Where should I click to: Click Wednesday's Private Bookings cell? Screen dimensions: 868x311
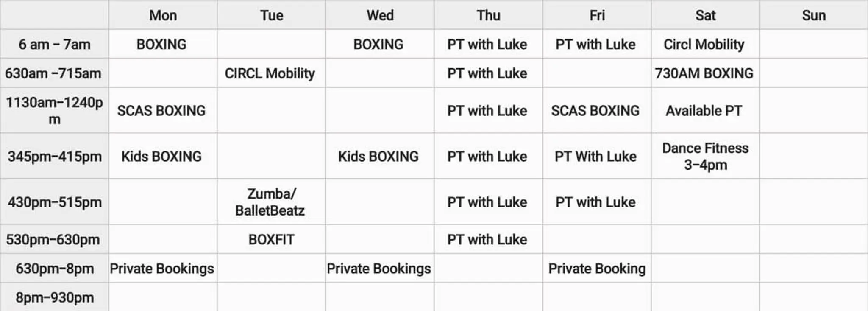click(x=379, y=269)
